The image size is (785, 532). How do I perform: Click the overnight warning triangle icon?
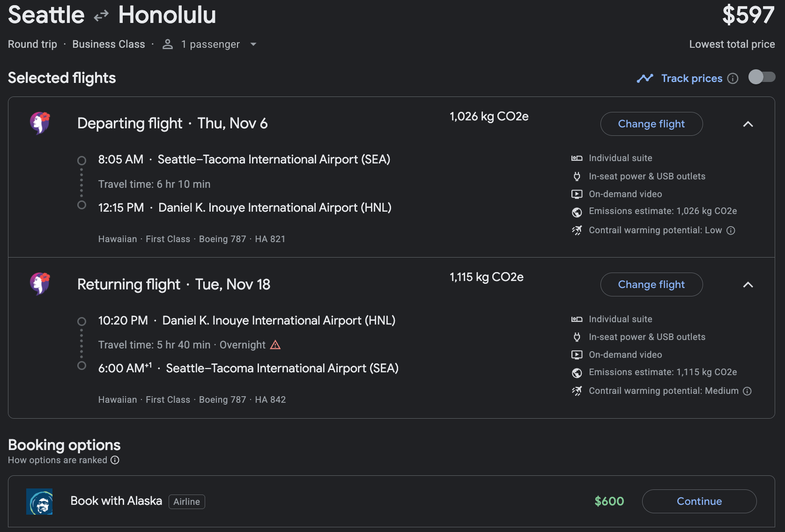(275, 345)
